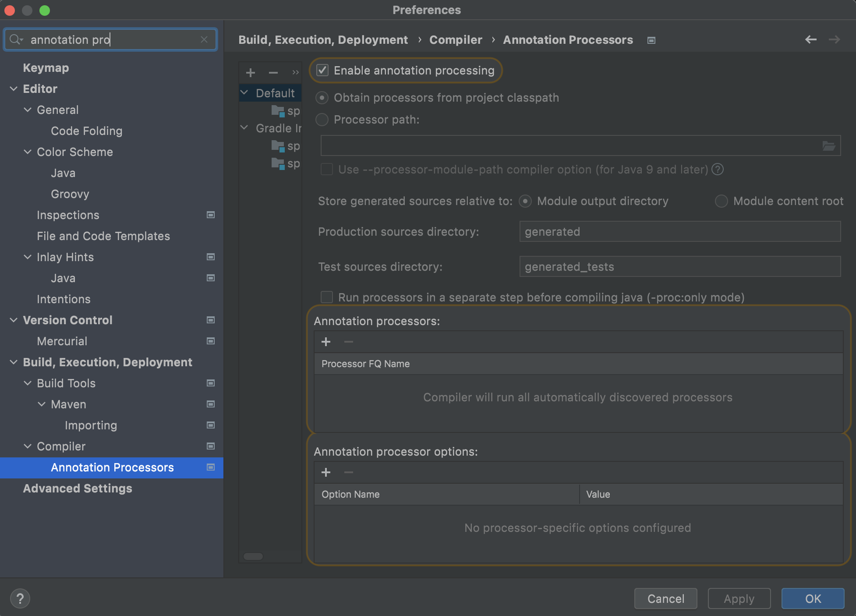The height and width of the screenshot is (616, 856).
Task: Select Advanced Settings in sidebar
Action: (x=78, y=489)
